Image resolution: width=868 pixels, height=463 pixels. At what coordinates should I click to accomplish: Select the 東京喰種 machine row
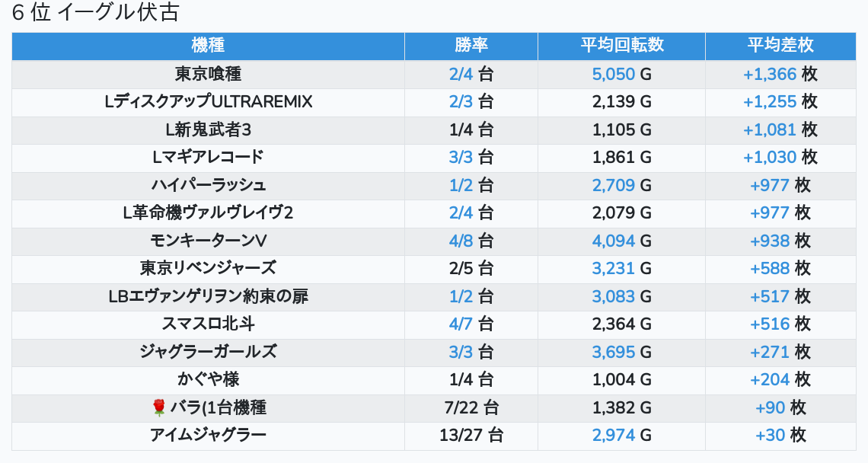(208, 75)
